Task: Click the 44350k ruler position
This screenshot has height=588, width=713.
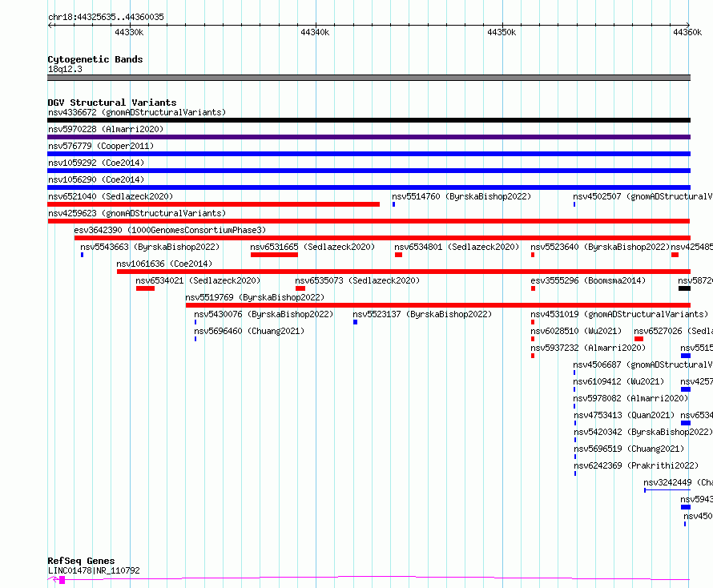Action: (x=502, y=32)
